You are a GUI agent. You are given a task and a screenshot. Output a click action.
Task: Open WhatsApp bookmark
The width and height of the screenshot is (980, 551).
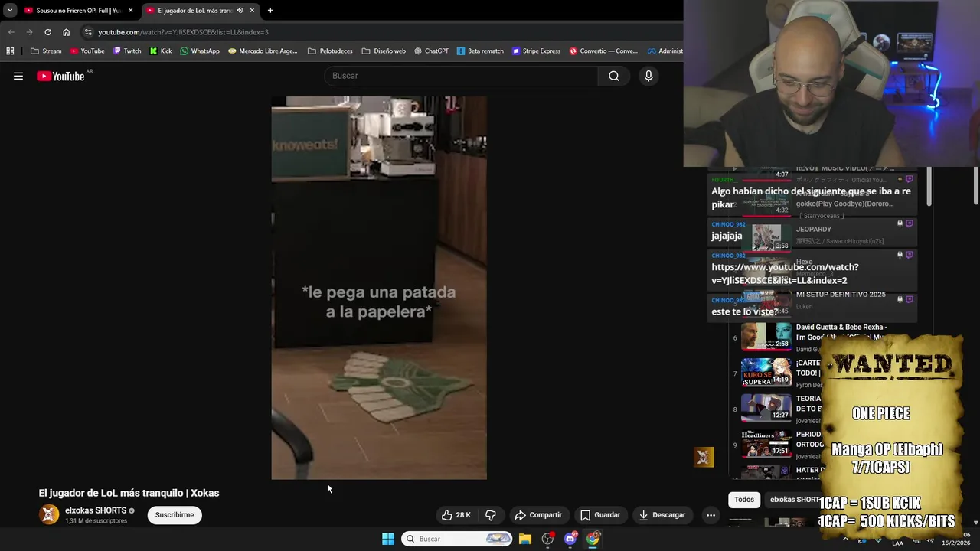(200, 51)
